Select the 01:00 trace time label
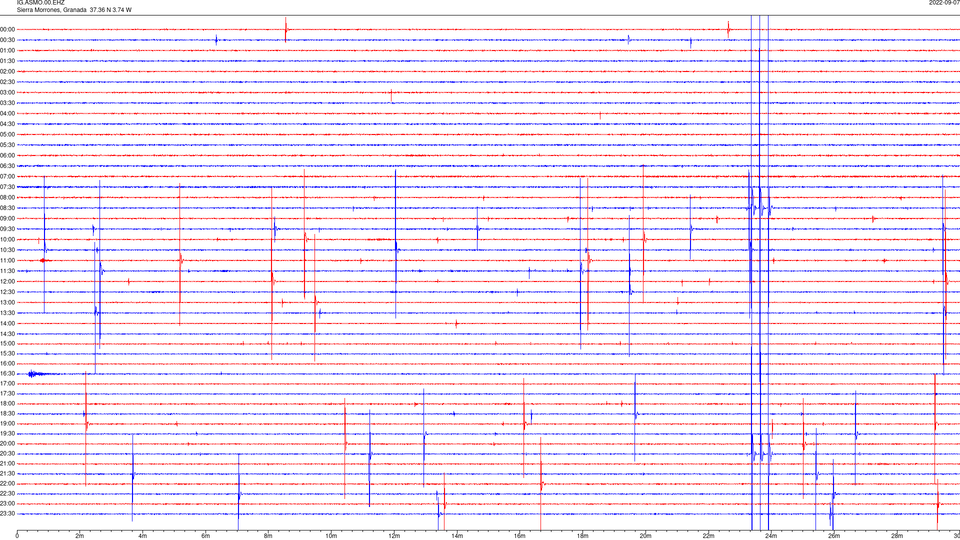The width and height of the screenshot is (960, 540). tap(7, 50)
